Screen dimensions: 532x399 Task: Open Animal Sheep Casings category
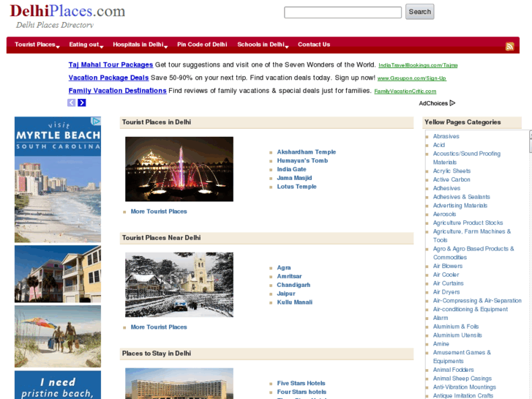[462, 379]
